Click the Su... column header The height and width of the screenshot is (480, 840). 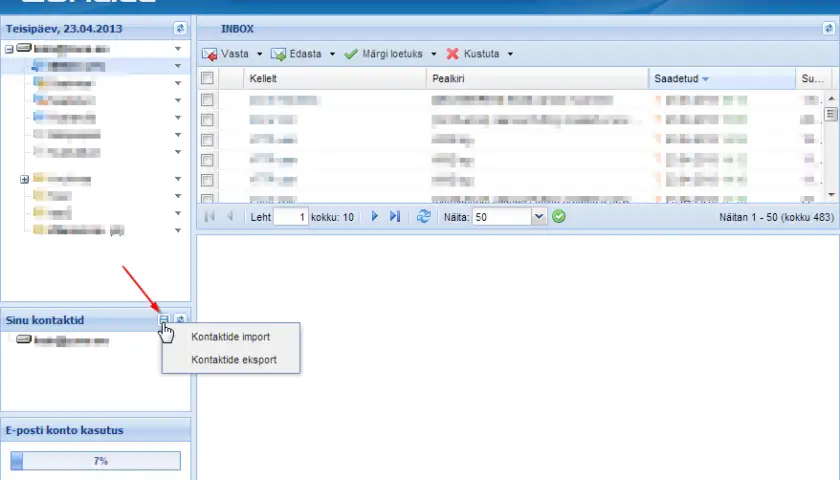click(813, 79)
